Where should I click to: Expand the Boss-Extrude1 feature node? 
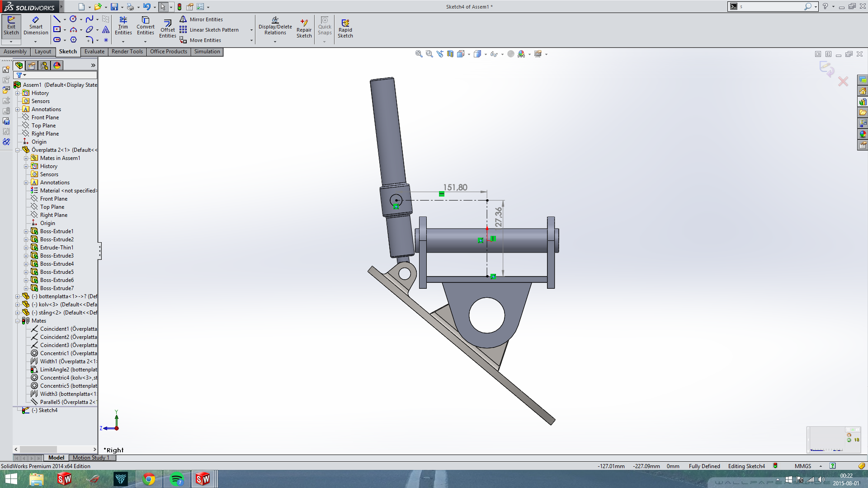point(26,231)
